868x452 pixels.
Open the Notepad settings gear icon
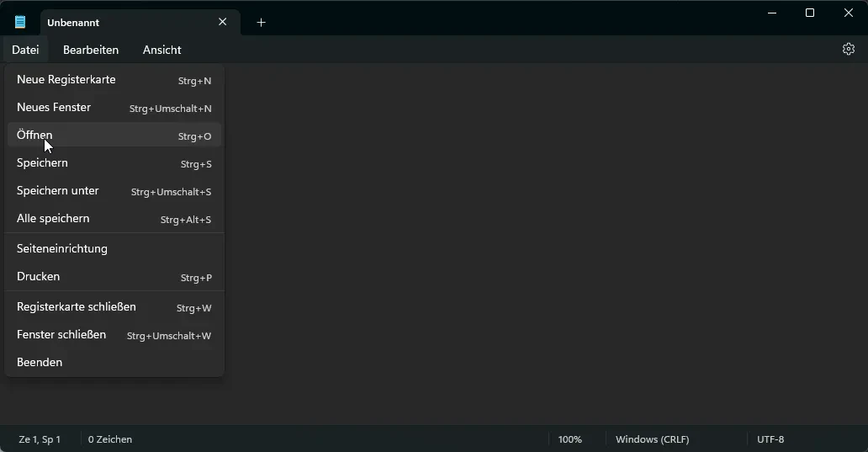coord(848,50)
